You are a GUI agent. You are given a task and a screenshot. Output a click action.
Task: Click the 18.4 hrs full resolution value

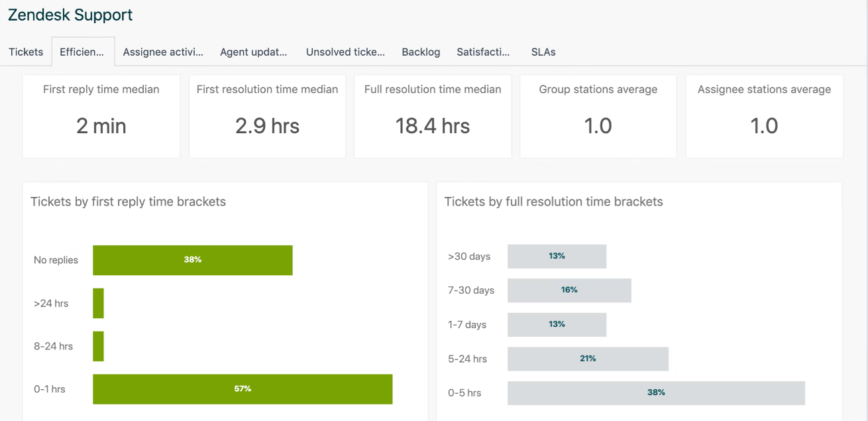[x=433, y=126]
